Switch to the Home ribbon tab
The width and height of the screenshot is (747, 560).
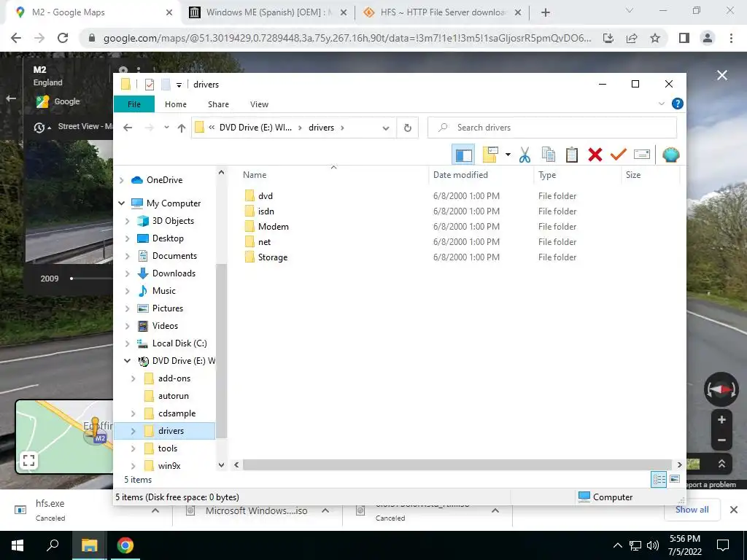tap(176, 104)
